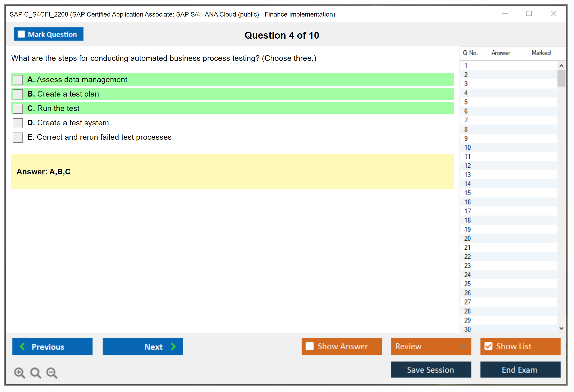Image resolution: width=574 pixels, height=392 pixels.
Task: Click the question list scrollbar thumb
Action: click(561, 78)
